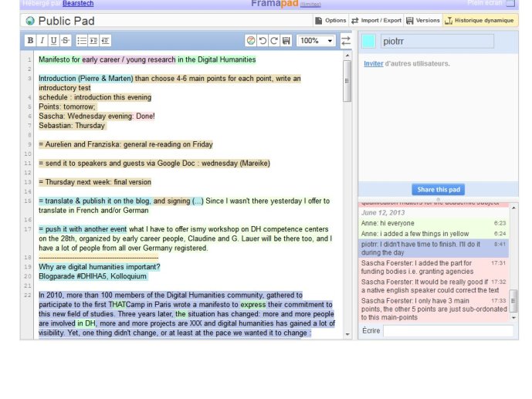The image size is (532, 399).
Task: Toggle underline formatting
Action: pyautogui.click(x=53, y=41)
